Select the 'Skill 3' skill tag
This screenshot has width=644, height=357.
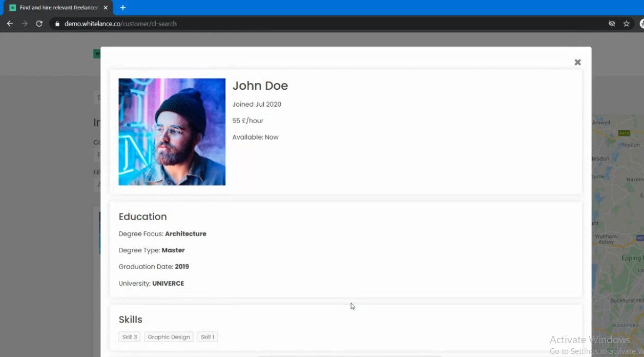coord(130,337)
